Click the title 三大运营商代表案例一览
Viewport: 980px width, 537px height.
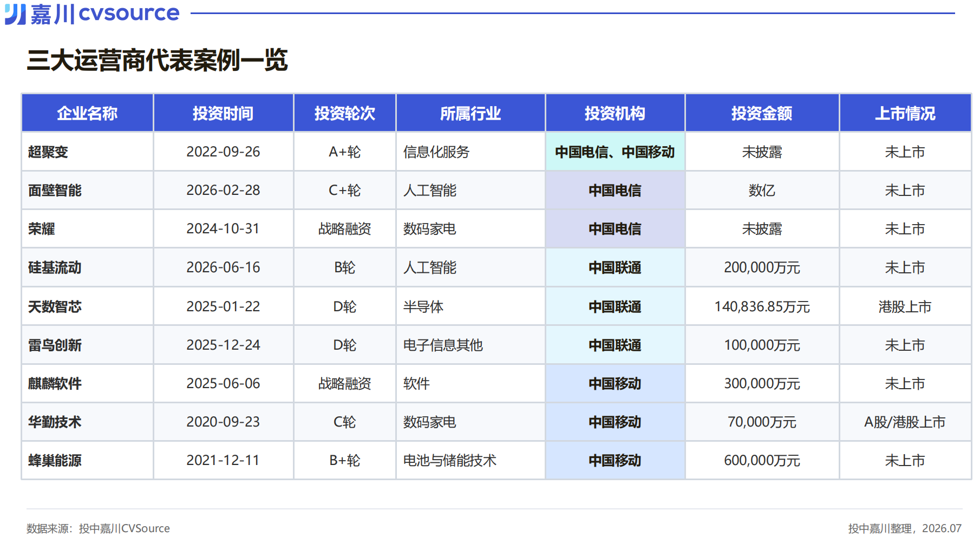tap(157, 60)
